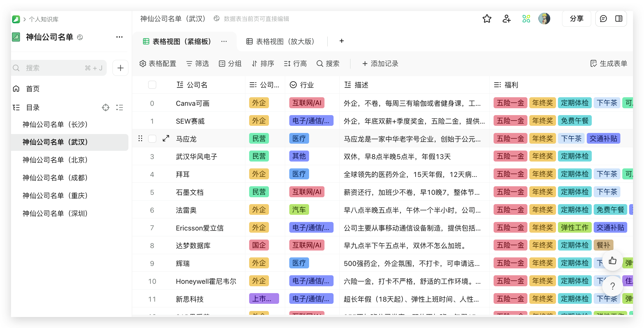644x328 pixels.
Task: Open 神仙公司名单（北京）in sidebar
Action: pos(55,160)
